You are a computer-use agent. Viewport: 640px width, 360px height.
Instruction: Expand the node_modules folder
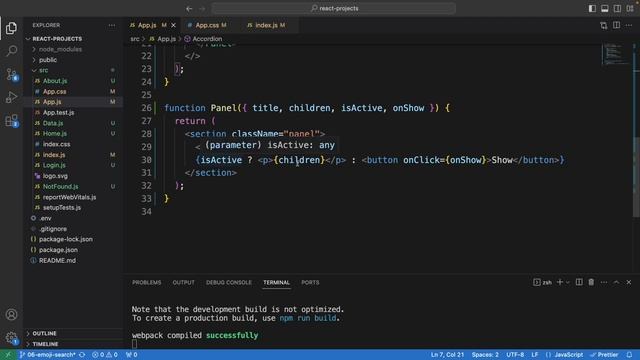tap(60, 49)
